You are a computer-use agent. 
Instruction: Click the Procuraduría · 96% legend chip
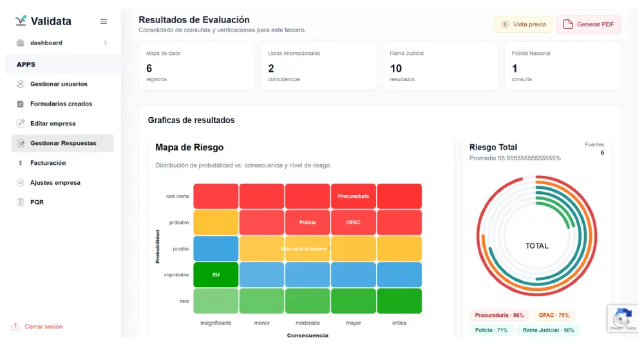pos(499,316)
